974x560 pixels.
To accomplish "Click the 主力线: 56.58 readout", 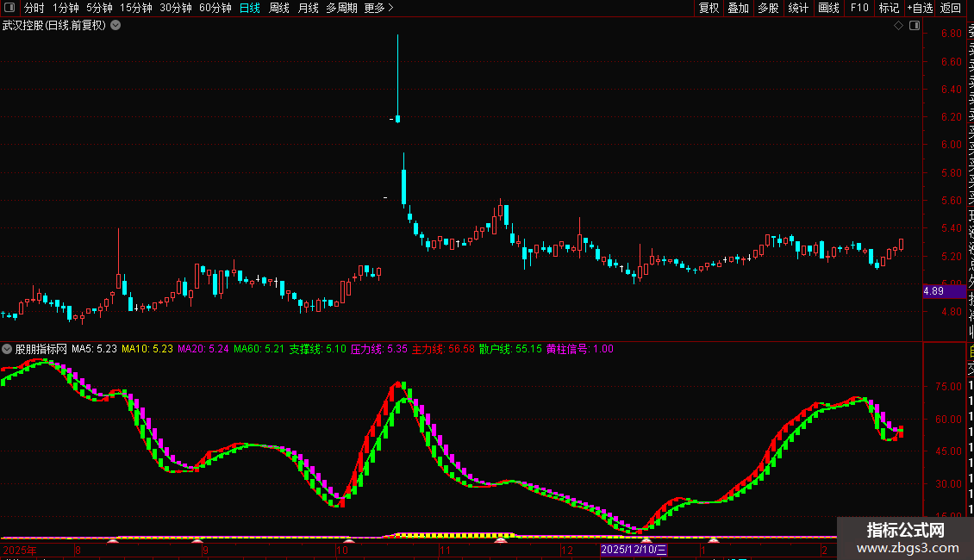I will [444, 349].
